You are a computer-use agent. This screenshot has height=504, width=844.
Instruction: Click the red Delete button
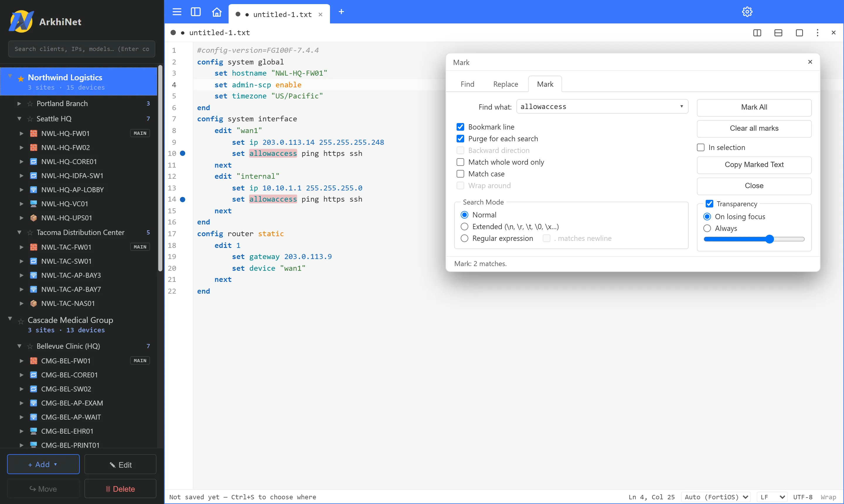120,489
